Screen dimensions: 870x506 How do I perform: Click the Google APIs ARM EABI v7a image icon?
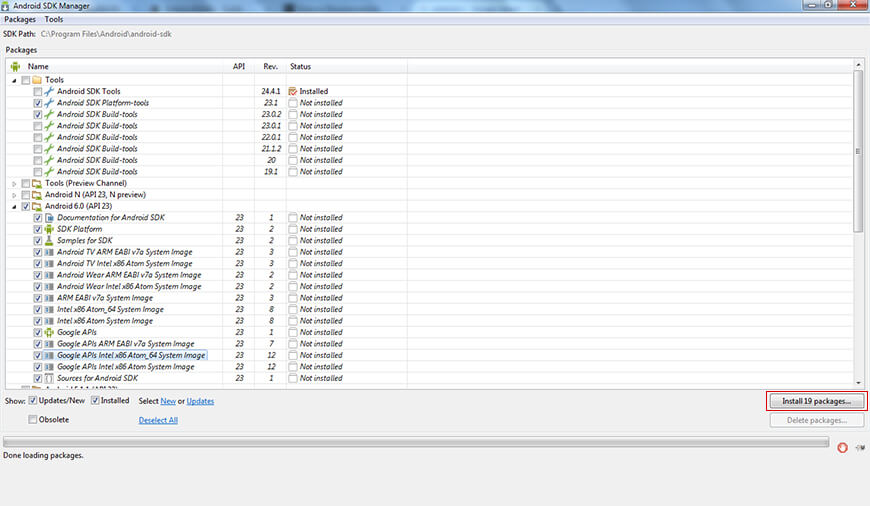pyautogui.click(x=49, y=344)
